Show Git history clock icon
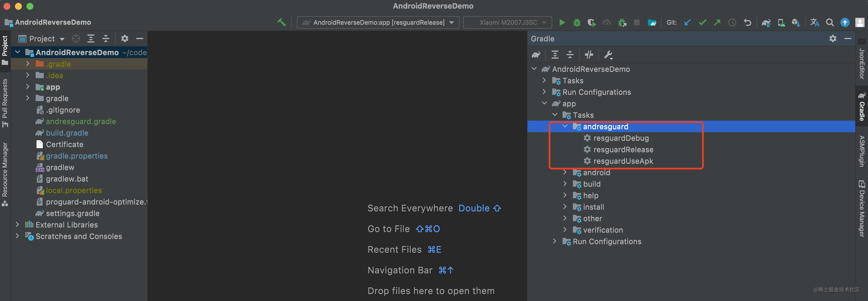 732,22
